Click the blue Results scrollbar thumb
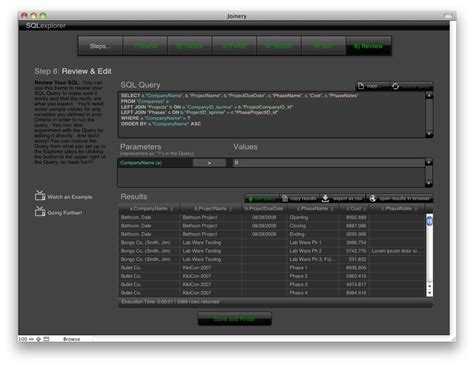 point(429,221)
